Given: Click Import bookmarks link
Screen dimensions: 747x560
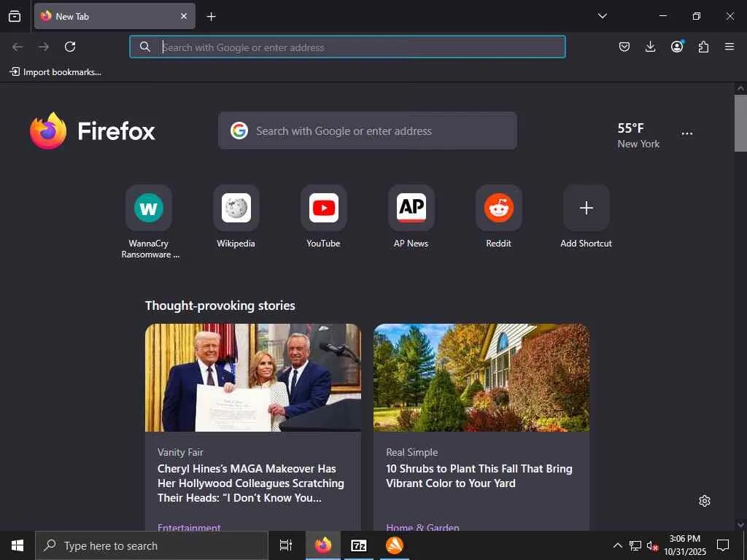Looking at the screenshot, I should (x=55, y=72).
